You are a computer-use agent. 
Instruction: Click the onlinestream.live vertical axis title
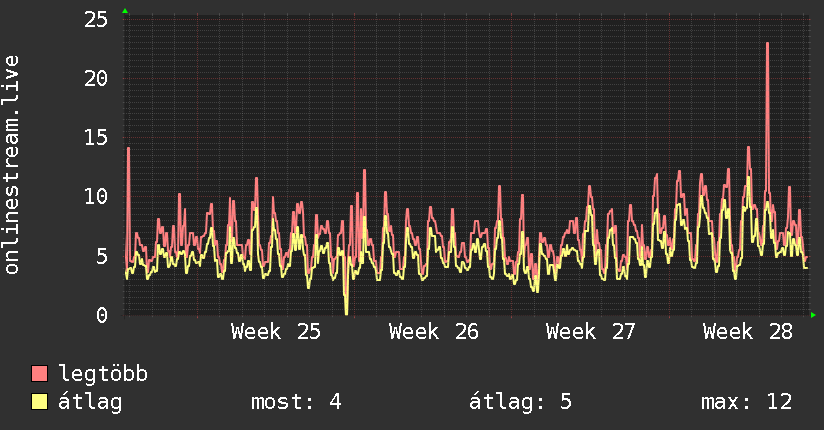point(11,165)
